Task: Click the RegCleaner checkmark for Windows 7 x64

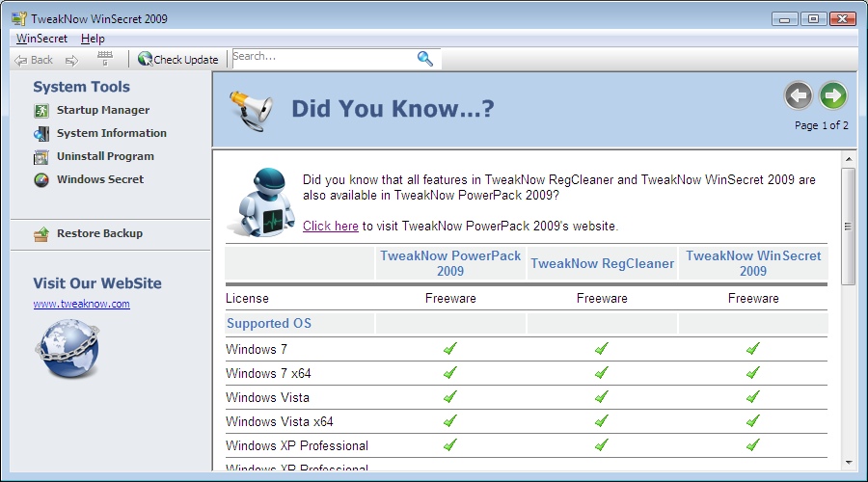Action: 602,372
